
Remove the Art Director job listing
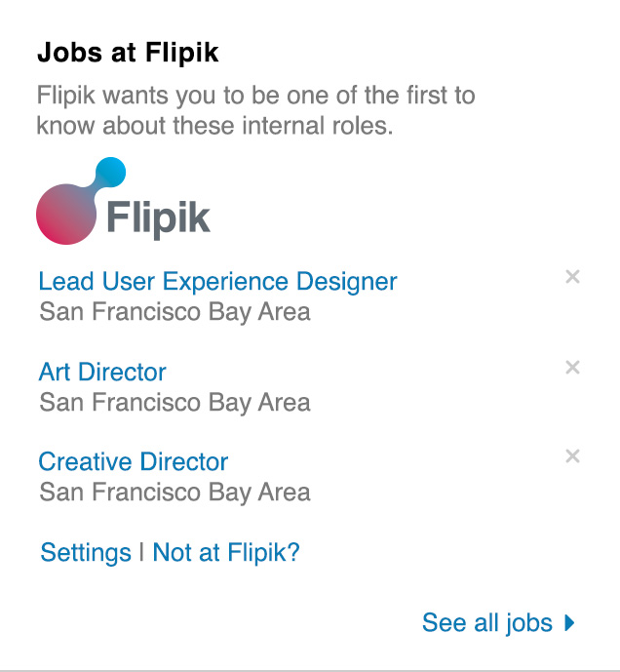pyautogui.click(x=572, y=367)
